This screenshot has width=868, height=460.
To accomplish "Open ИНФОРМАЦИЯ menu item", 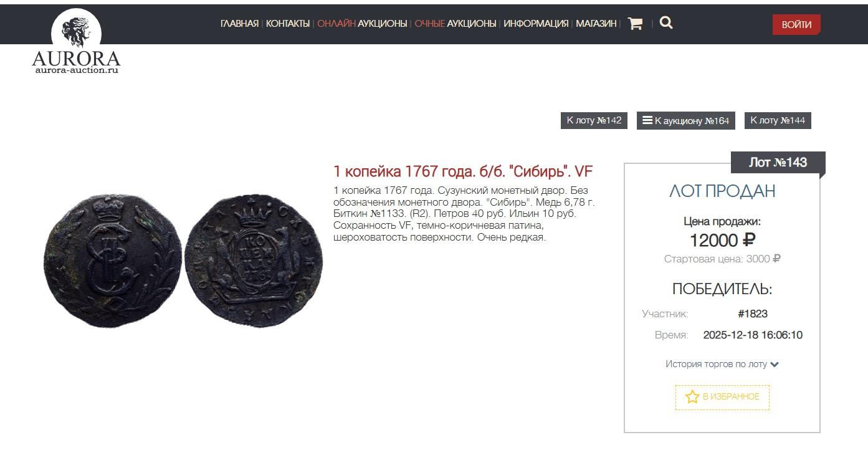I will click(x=536, y=24).
